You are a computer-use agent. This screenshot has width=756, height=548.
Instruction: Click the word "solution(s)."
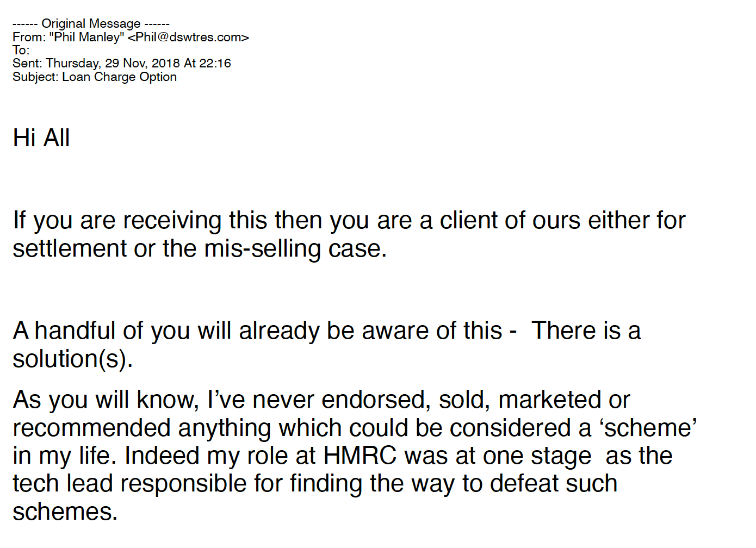coord(73,359)
